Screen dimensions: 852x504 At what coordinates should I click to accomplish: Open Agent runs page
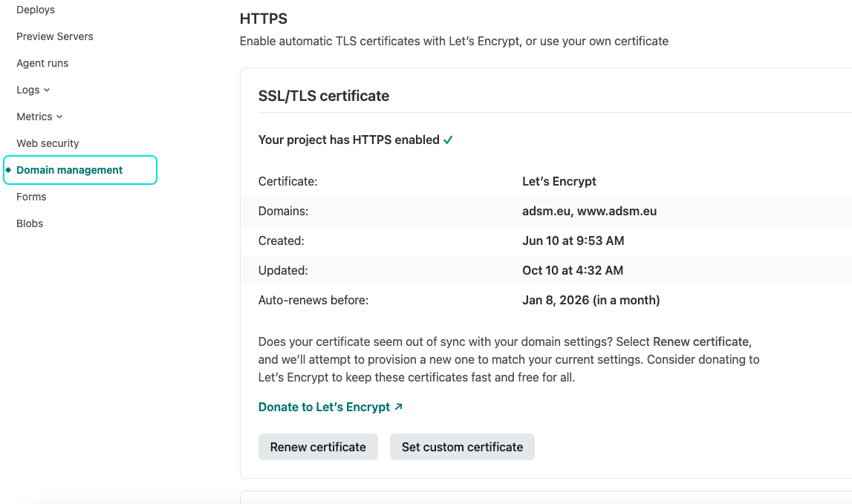[x=42, y=63]
